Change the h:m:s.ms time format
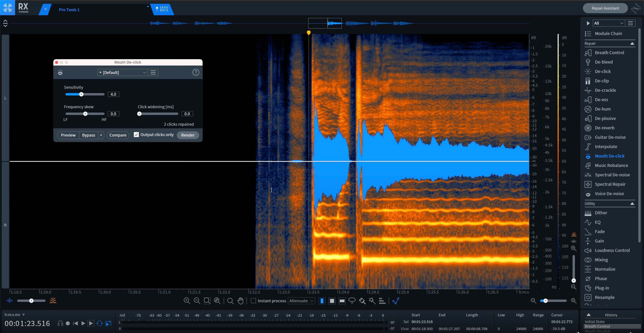Viewport: 644px width, 333px height. (15, 315)
